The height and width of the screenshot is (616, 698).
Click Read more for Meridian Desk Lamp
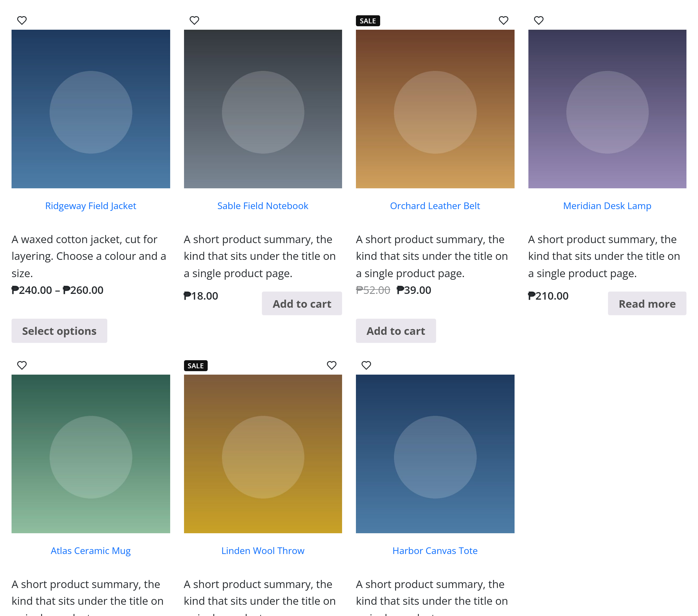[x=647, y=304]
